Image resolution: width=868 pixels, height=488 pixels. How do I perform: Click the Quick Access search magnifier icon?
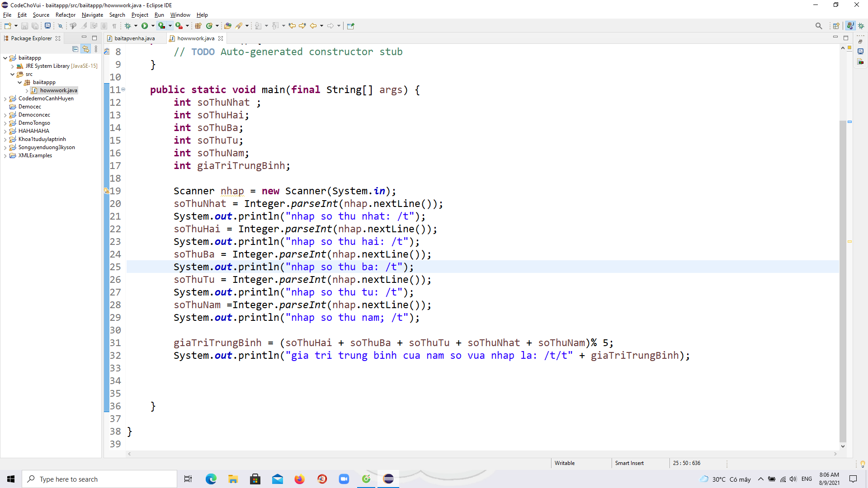tap(819, 26)
